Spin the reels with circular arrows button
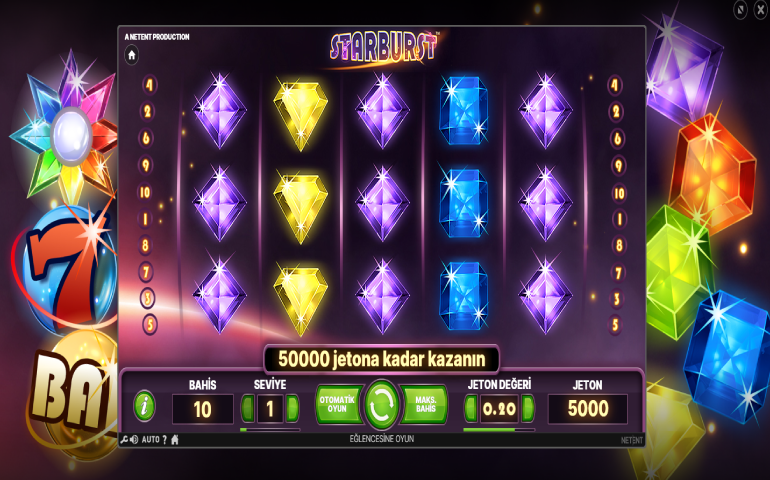This screenshot has height=480, width=770. click(381, 404)
